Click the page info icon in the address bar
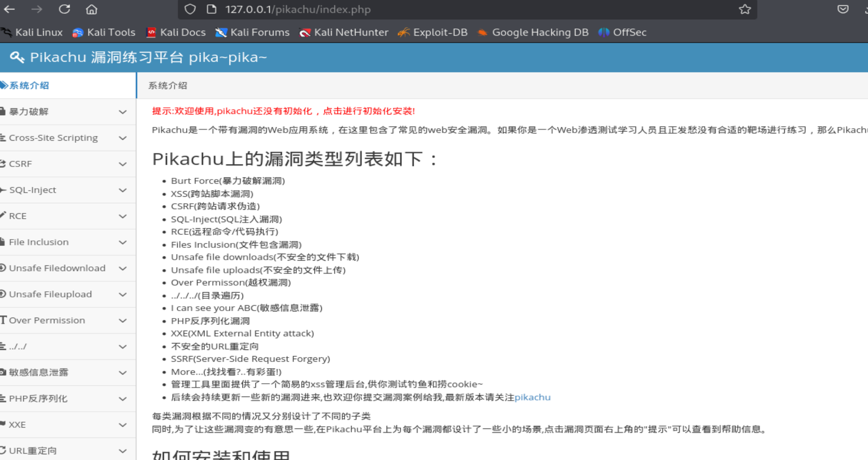The width and height of the screenshot is (868, 460). point(211,9)
